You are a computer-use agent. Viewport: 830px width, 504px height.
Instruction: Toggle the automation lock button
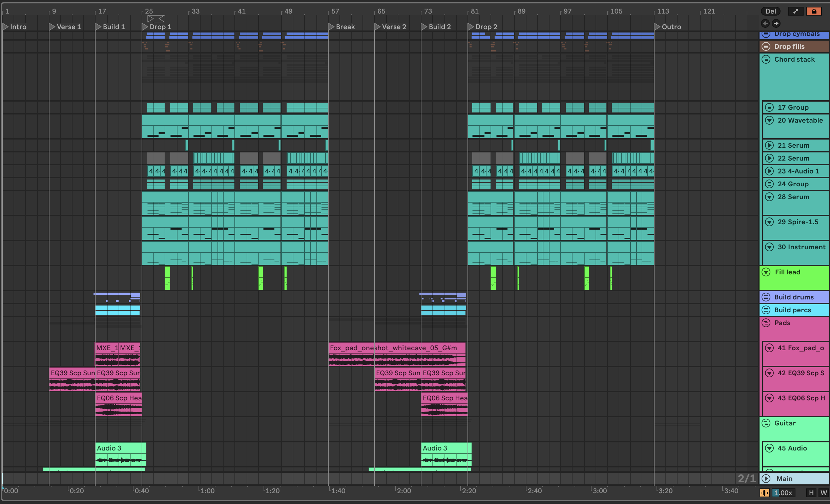814,11
